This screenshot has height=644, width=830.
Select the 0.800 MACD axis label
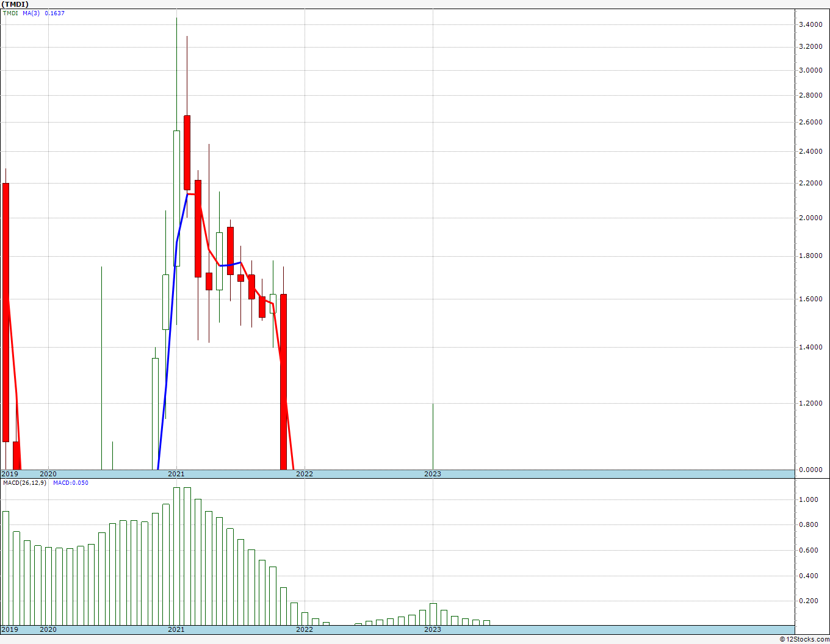(x=807, y=525)
